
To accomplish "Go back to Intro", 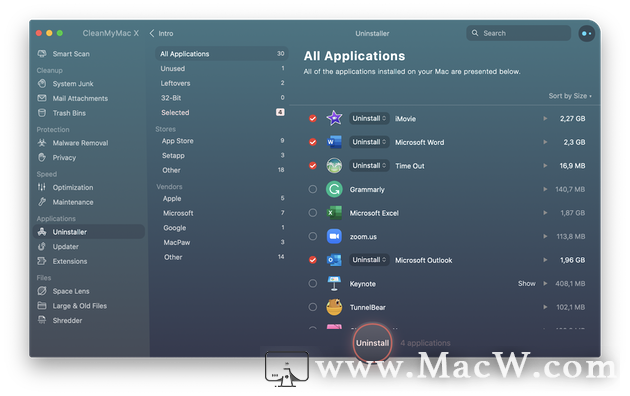I will pos(162,33).
